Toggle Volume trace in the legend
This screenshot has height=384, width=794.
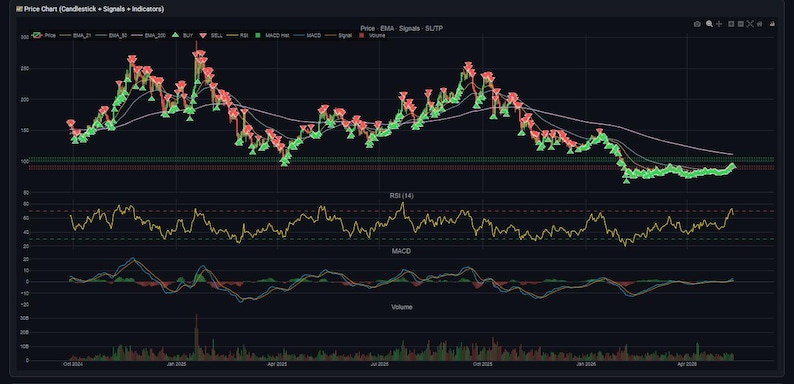(371, 35)
